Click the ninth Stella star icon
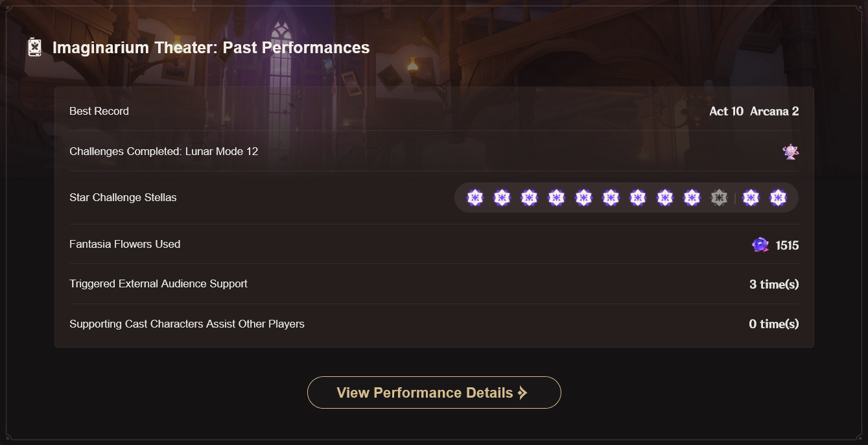Screen dimensions: 868x445 click(692, 198)
